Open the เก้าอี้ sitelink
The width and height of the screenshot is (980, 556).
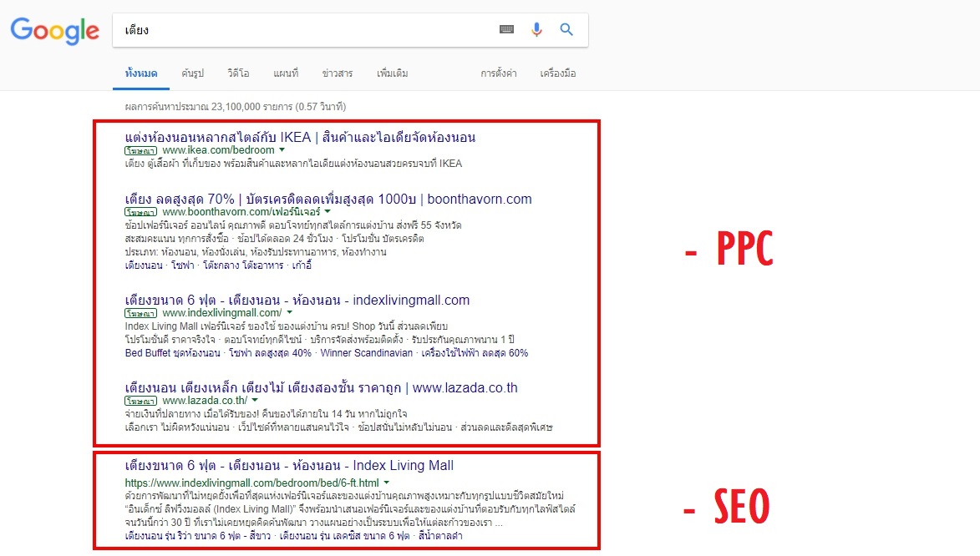pos(302,265)
